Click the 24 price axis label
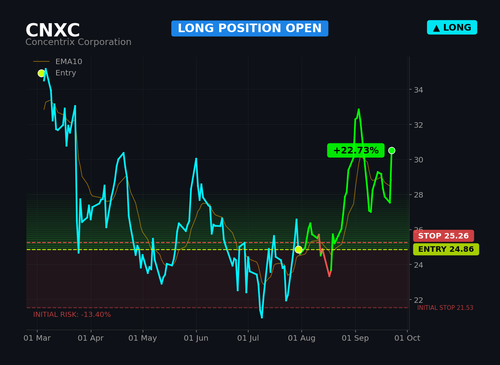 coord(418,265)
